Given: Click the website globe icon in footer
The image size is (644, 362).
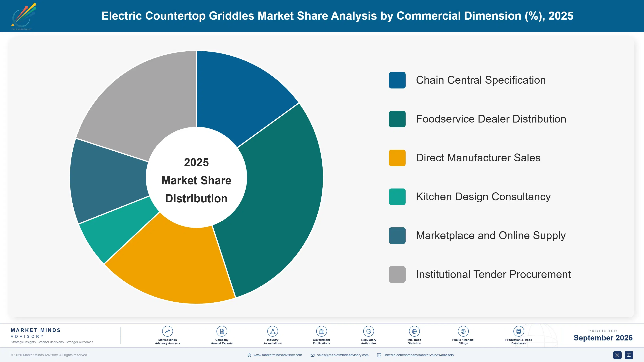Looking at the screenshot, I should click(x=249, y=355).
